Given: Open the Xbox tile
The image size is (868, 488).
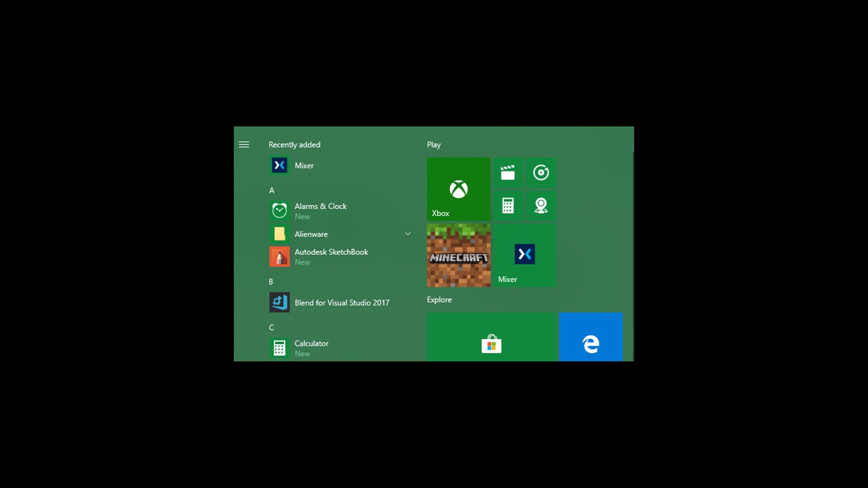Looking at the screenshot, I should click(x=459, y=189).
